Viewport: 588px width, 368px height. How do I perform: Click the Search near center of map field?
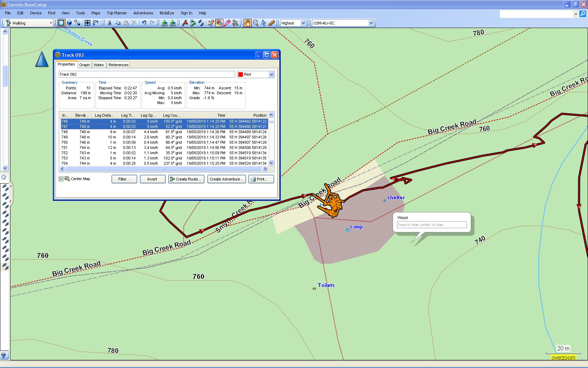coord(432,225)
